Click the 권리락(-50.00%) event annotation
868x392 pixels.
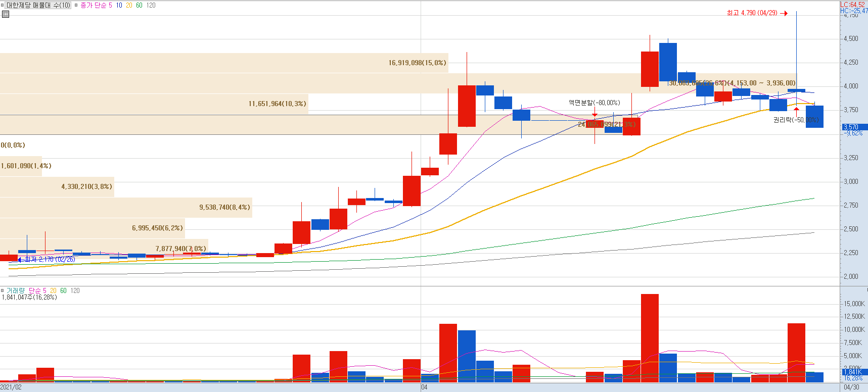coord(796,120)
